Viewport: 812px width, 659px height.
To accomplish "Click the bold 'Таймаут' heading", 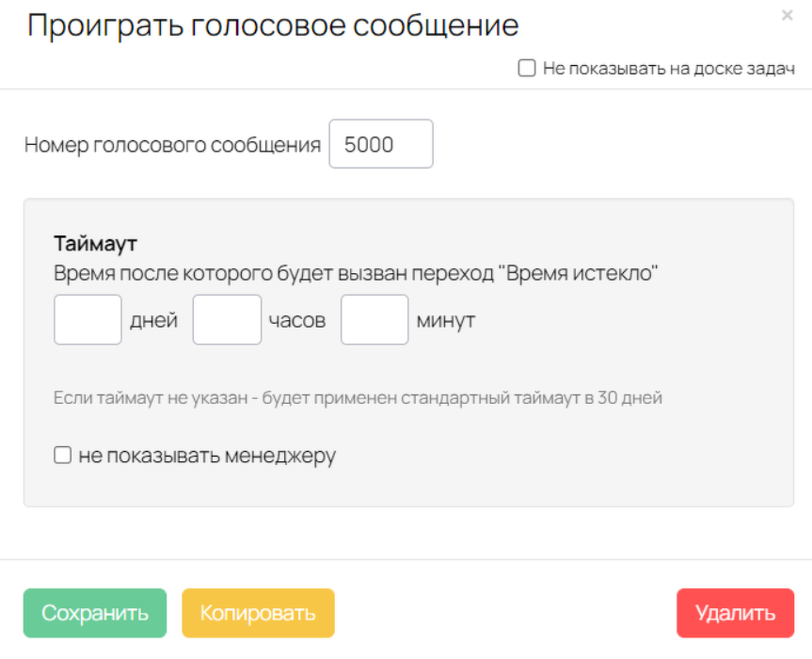I will (96, 244).
